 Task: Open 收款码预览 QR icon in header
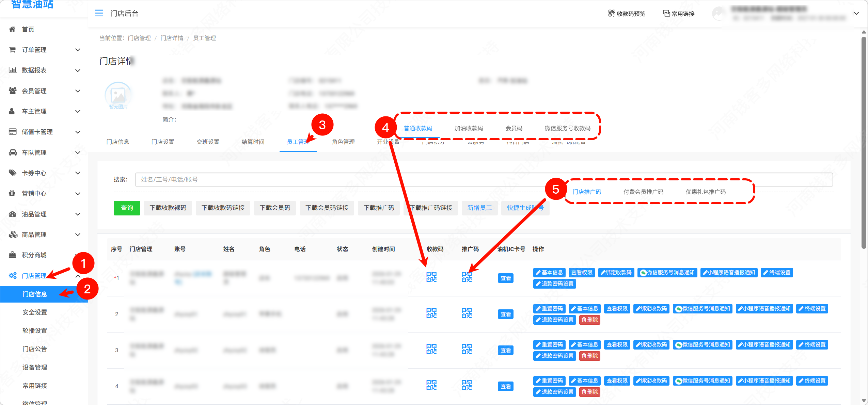click(612, 13)
